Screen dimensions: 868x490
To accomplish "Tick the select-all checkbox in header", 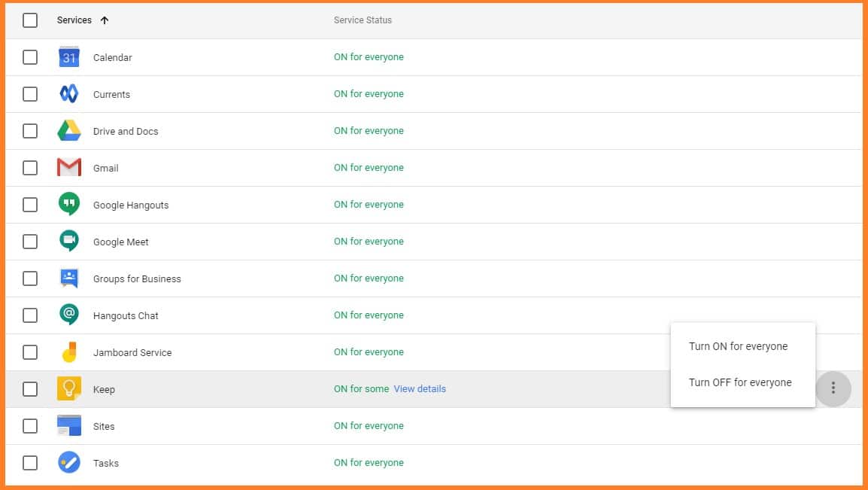I will pos(30,20).
